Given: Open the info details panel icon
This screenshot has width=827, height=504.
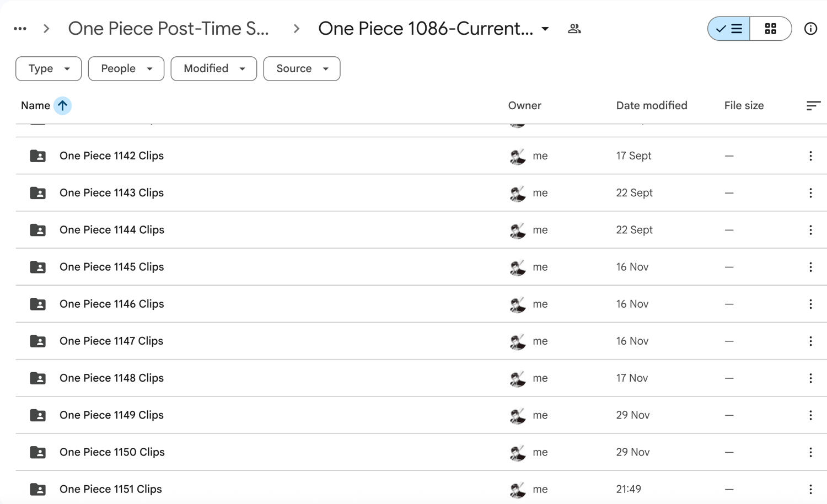Looking at the screenshot, I should pyautogui.click(x=810, y=29).
